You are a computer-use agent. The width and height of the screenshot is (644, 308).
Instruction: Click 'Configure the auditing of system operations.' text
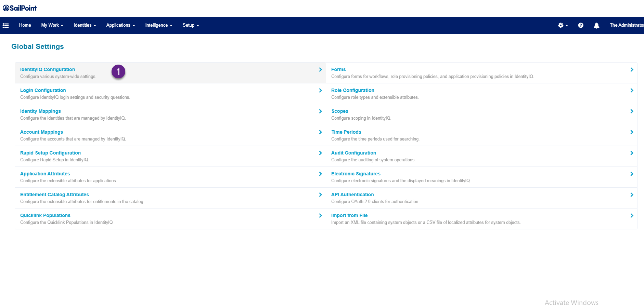[x=373, y=160]
